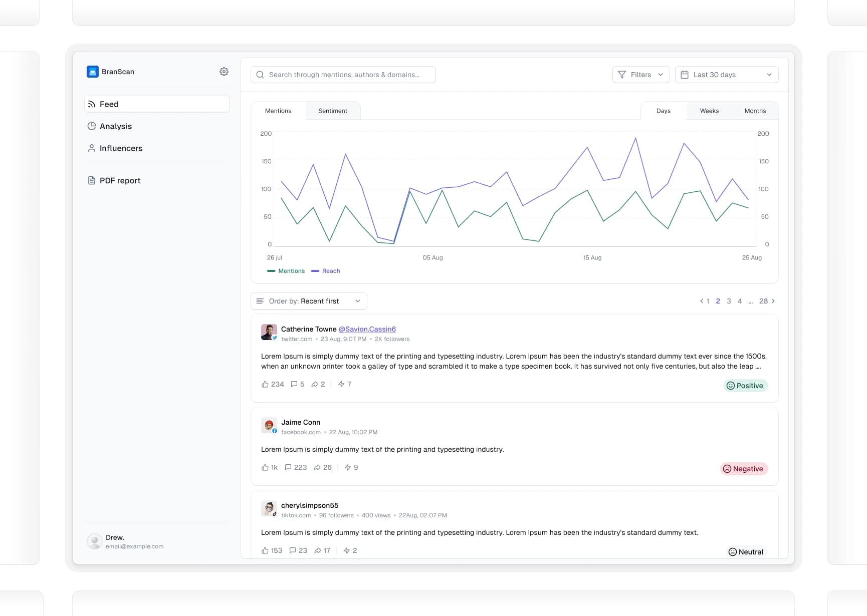867x616 pixels.
Task: Click the share icon on Catherine Towne's post
Action: pos(315,384)
